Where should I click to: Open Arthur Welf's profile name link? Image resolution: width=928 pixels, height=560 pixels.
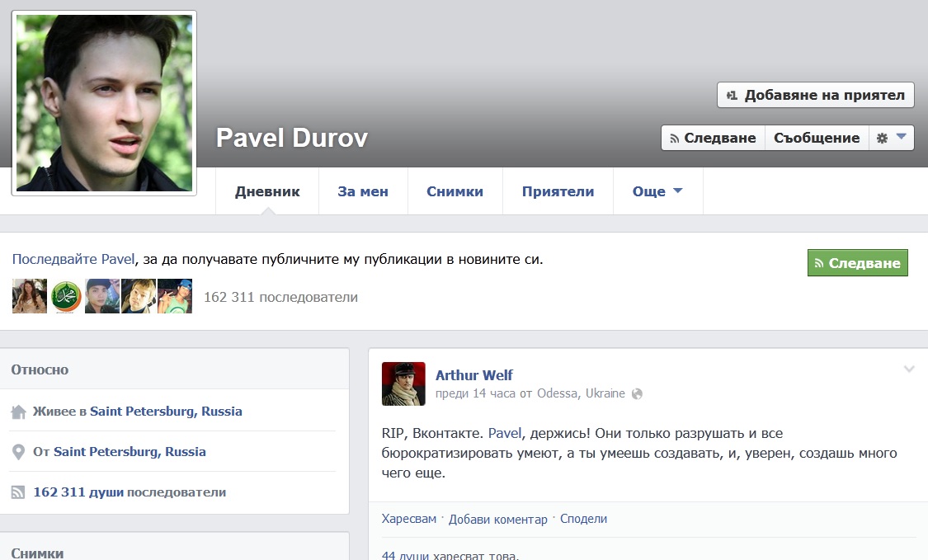[x=474, y=375]
